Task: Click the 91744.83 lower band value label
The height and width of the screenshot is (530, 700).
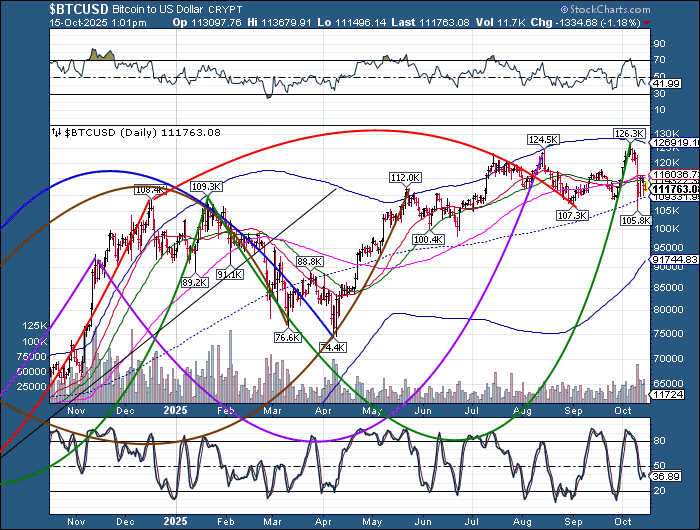Action: click(x=671, y=259)
